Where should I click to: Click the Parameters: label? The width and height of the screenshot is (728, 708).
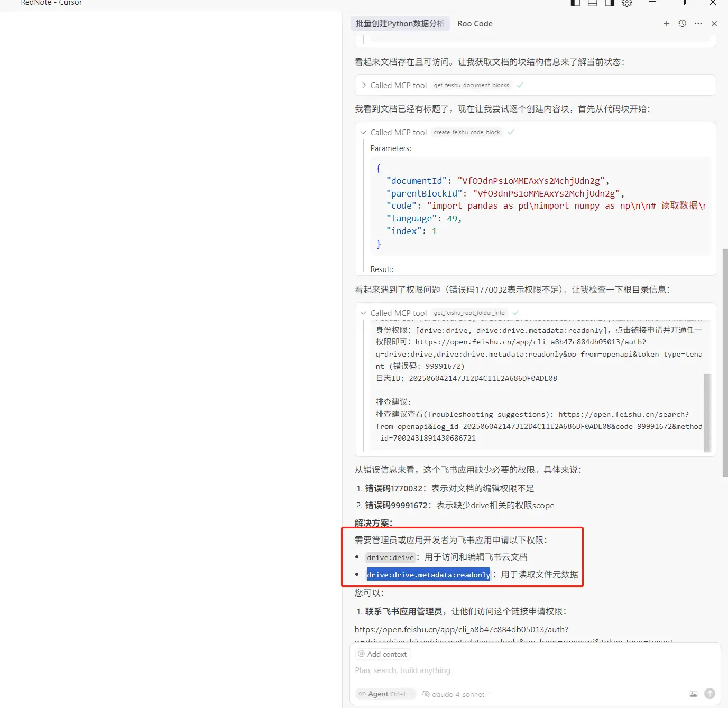pyautogui.click(x=391, y=148)
